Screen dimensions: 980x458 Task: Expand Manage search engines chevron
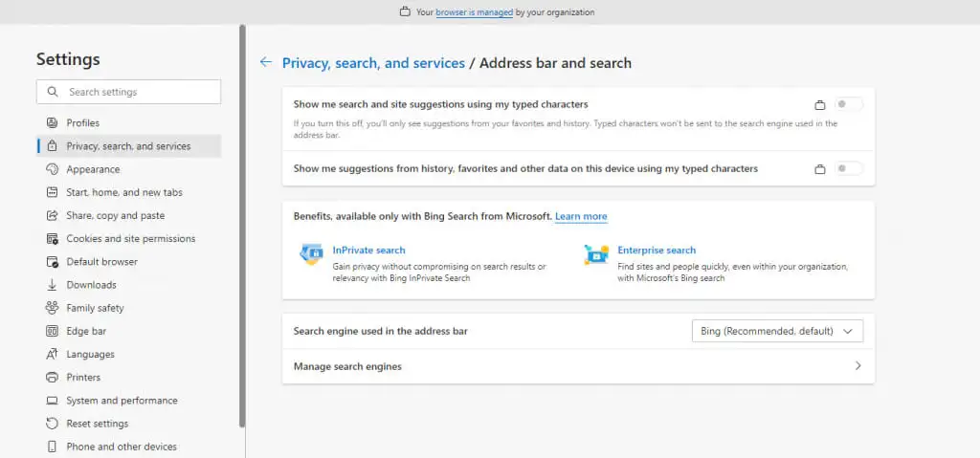[x=858, y=366]
